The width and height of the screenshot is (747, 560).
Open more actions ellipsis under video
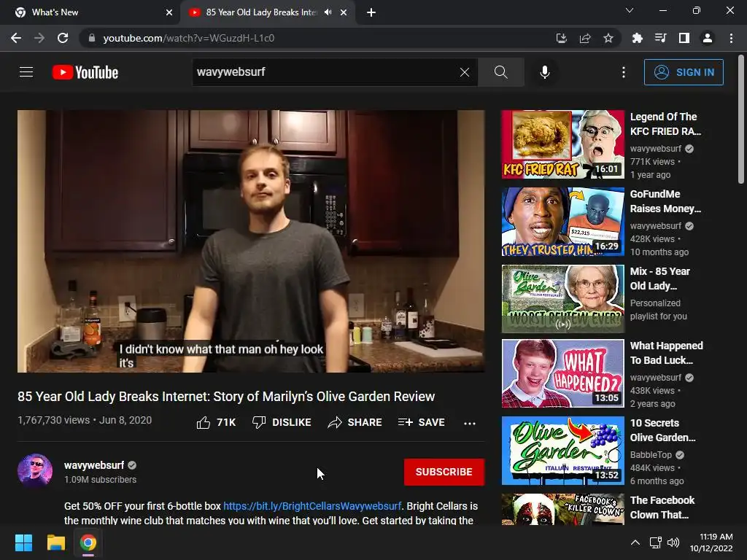pyautogui.click(x=470, y=424)
